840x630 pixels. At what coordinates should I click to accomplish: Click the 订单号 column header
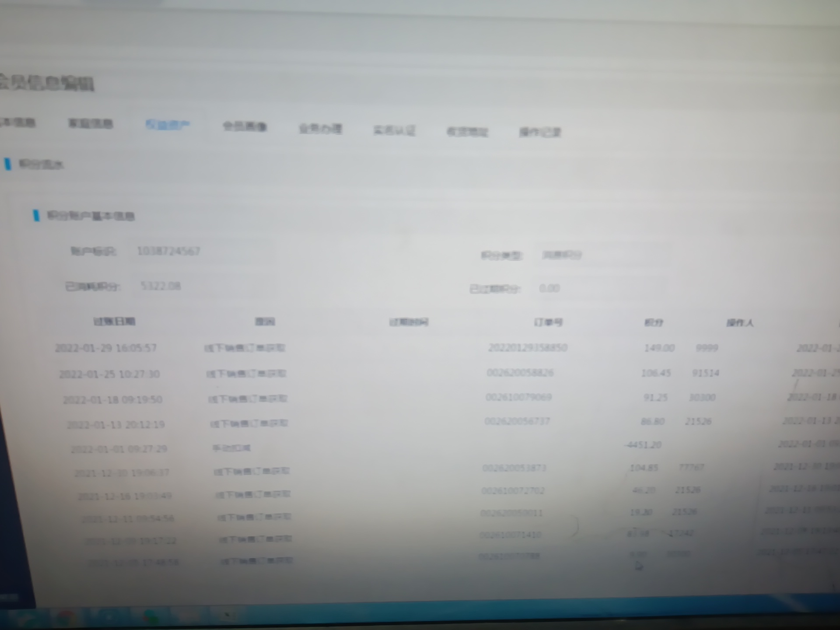click(x=548, y=322)
